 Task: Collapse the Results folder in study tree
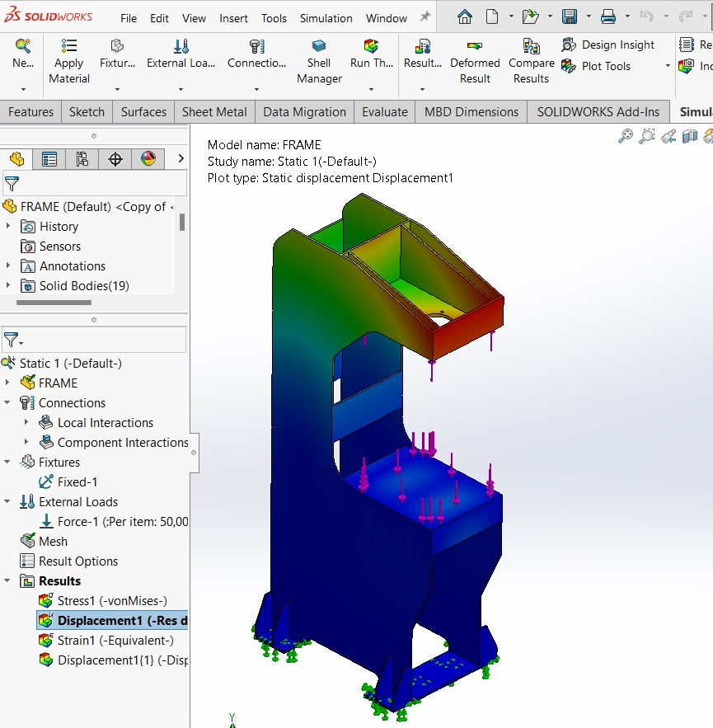point(7,580)
